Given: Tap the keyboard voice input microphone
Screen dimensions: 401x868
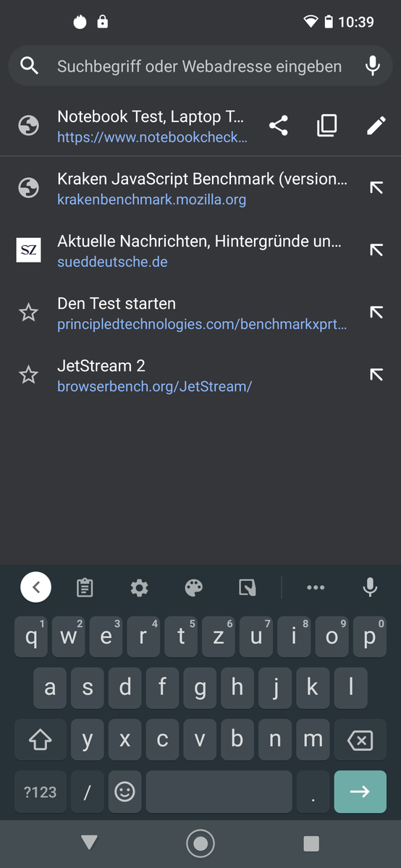Looking at the screenshot, I should (370, 587).
